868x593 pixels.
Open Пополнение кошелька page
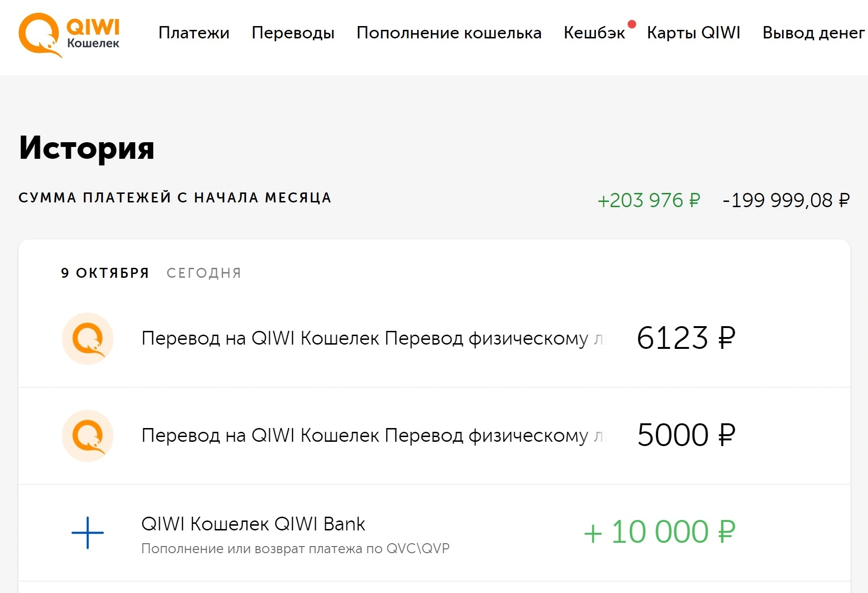click(449, 33)
